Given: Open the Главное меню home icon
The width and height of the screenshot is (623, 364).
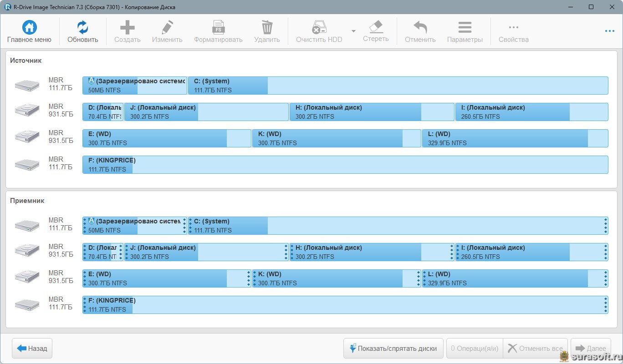Looking at the screenshot, I should [29, 27].
